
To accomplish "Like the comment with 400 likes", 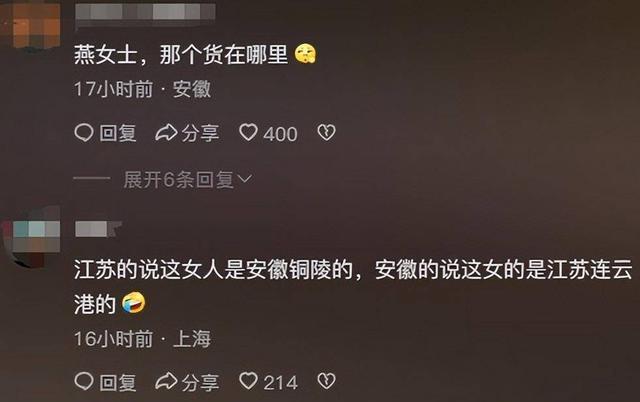I will [248, 133].
